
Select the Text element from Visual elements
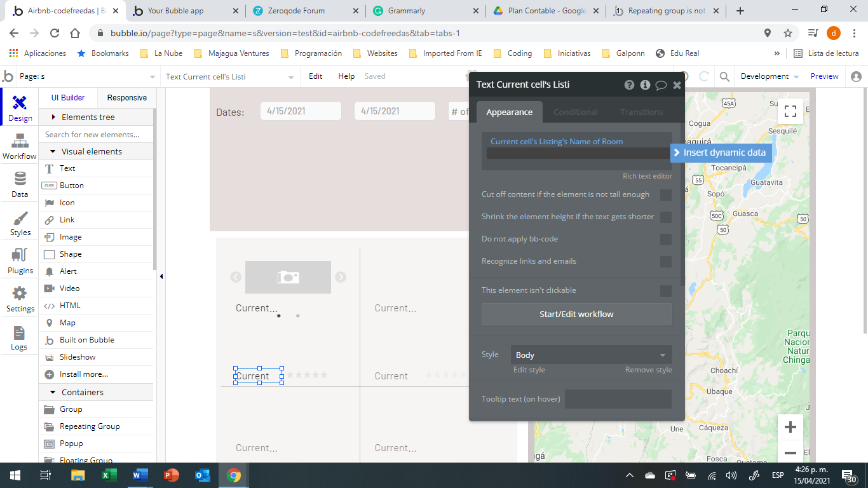97,168
